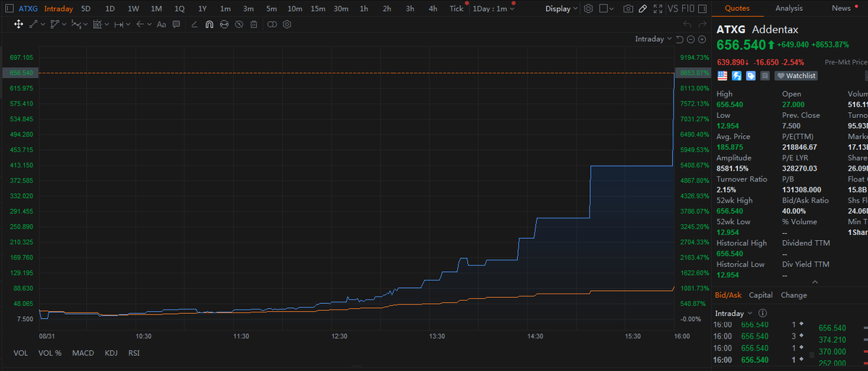
Task: Zoom out chart with minus icon
Action: pyautogui.click(x=691, y=39)
